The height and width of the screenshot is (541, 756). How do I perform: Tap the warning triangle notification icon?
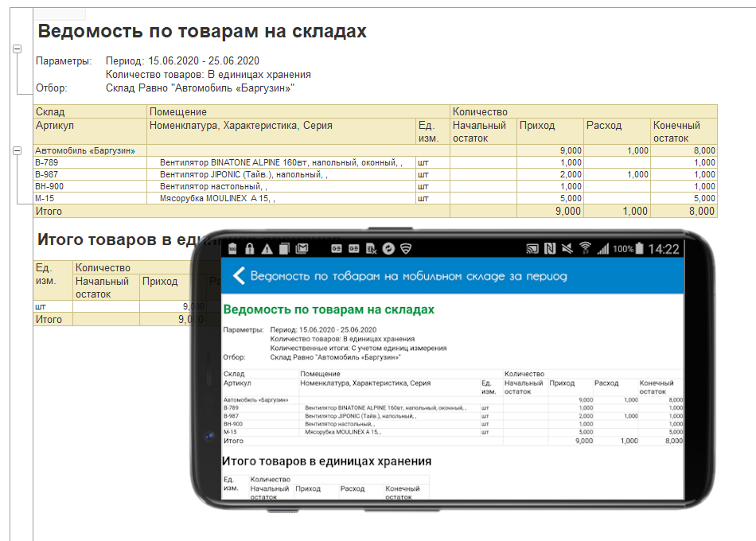pos(267,249)
